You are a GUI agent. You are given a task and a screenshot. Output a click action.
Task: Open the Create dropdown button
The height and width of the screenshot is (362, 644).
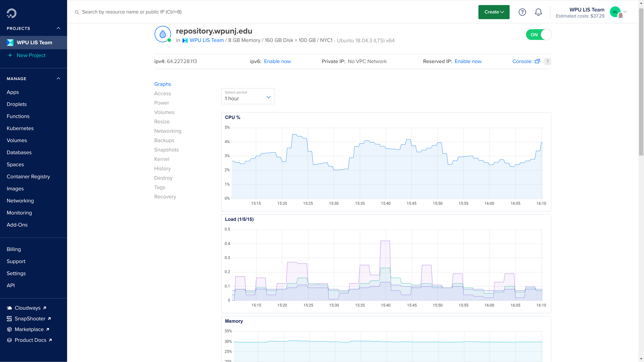click(494, 12)
